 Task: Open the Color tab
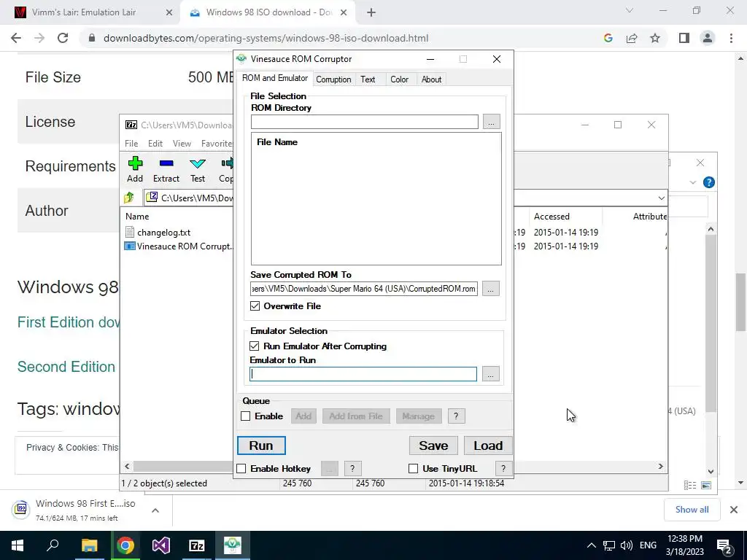[x=399, y=79]
